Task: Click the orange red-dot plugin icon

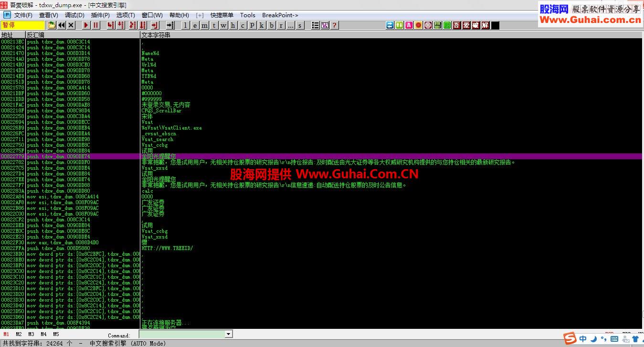Action: (419, 25)
